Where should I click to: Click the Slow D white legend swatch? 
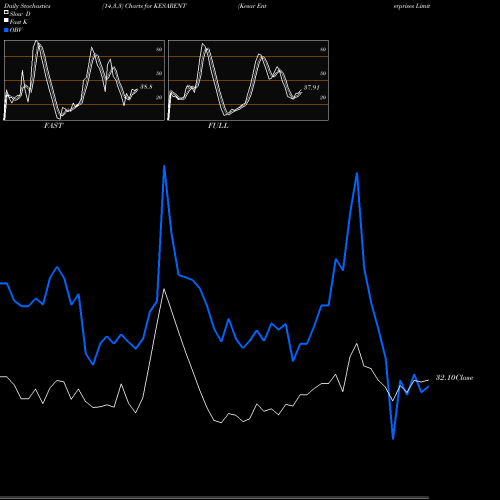click(x=6, y=13)
